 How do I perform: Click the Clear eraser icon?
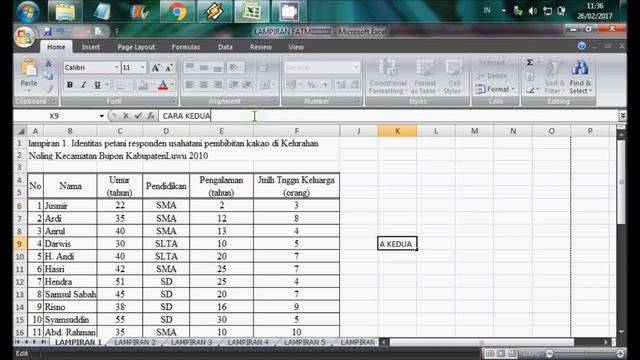point(530,89)
